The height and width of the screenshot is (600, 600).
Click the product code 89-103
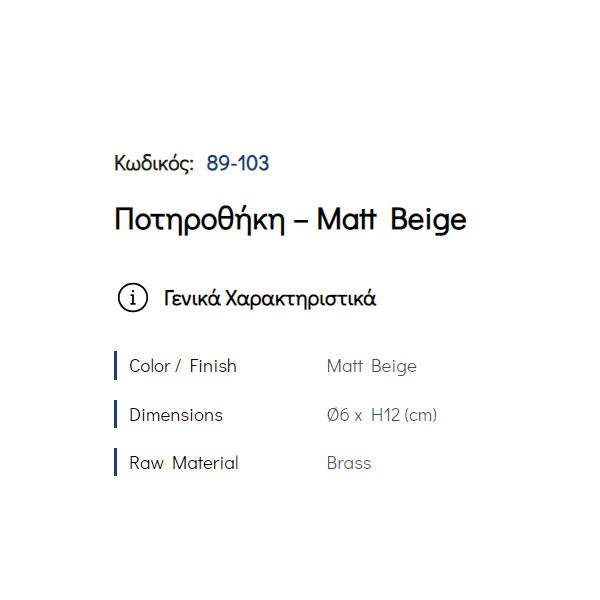coord(238,163)
